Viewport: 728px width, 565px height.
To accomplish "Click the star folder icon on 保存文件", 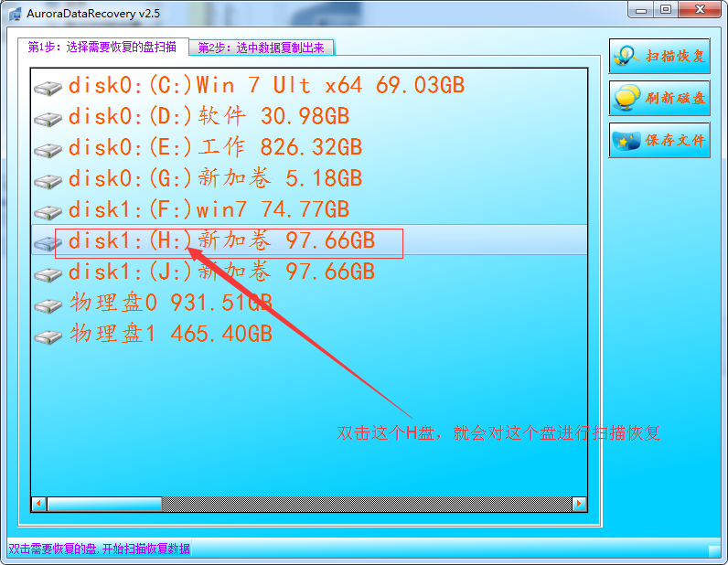I will tap(626, 140).
